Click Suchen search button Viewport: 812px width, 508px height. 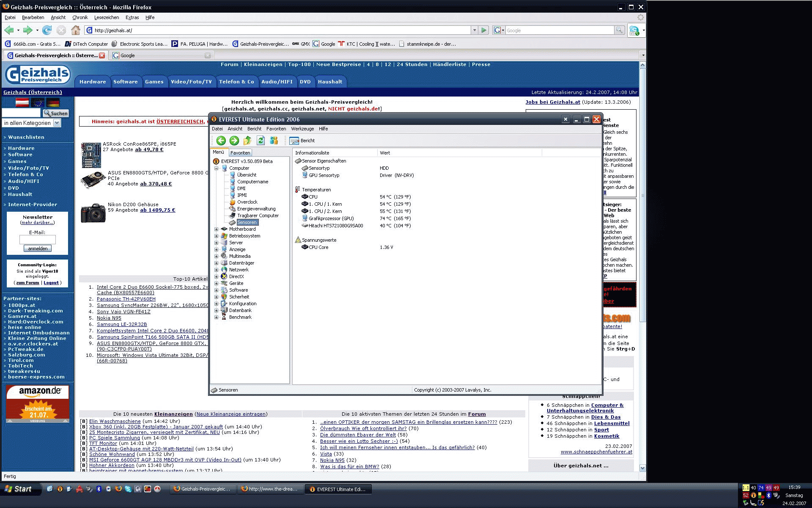tap(55, 113)
